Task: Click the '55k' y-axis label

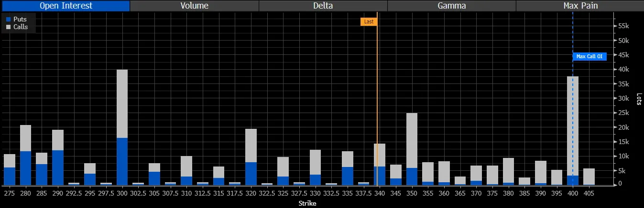Action: click(623, 26)
